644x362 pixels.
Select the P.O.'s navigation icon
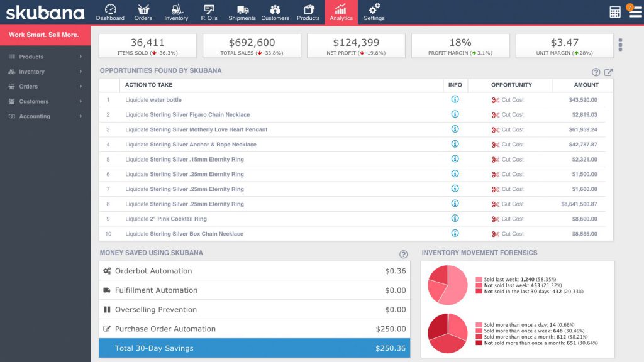(209, 9)
